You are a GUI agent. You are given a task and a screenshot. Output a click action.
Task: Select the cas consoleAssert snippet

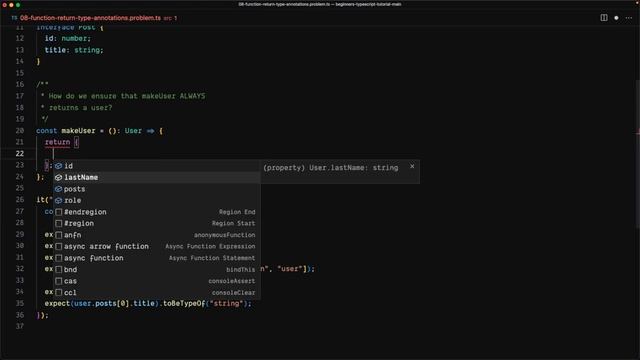point(157,281)
